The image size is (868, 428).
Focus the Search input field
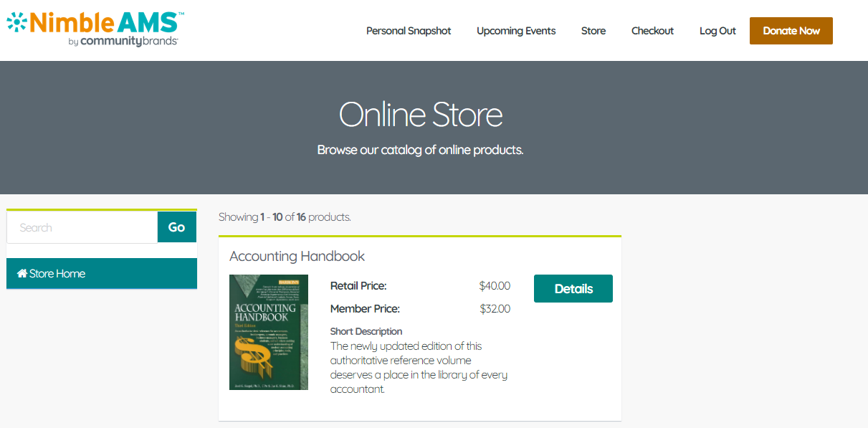[82, 227]
